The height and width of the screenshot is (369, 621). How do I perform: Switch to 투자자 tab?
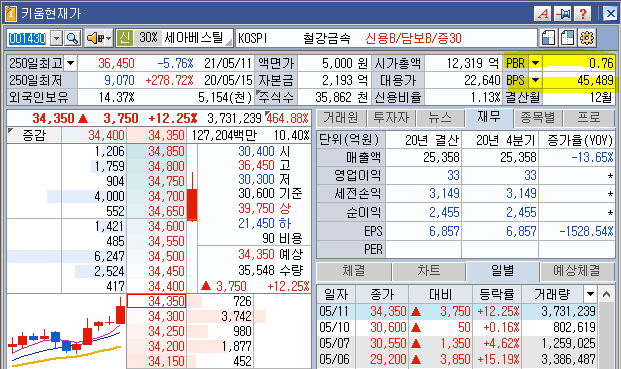click(x=391, y=117)
